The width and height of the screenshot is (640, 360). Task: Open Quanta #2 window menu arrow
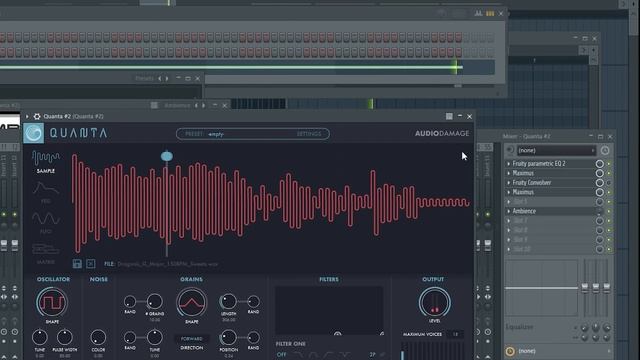tap(27, 116)
